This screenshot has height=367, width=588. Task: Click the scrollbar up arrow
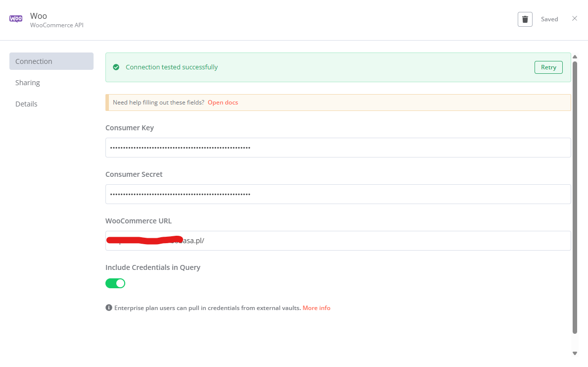click(575, 56)
